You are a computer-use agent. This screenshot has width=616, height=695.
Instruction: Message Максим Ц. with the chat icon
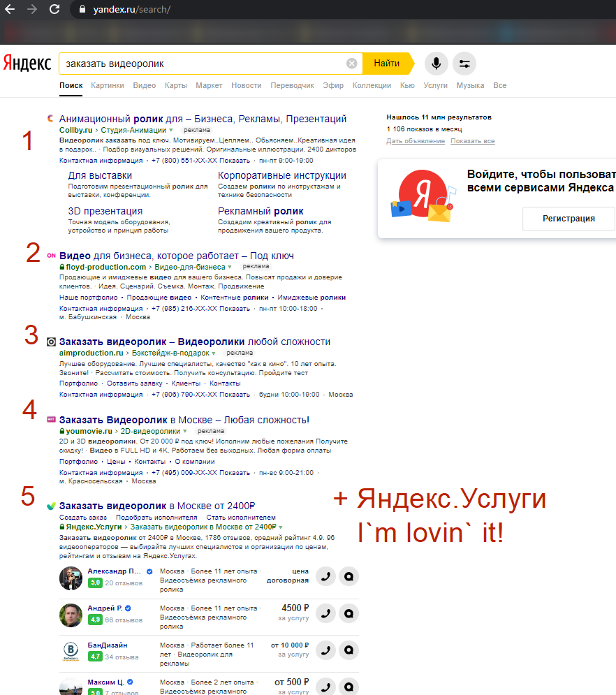(349, 687)
